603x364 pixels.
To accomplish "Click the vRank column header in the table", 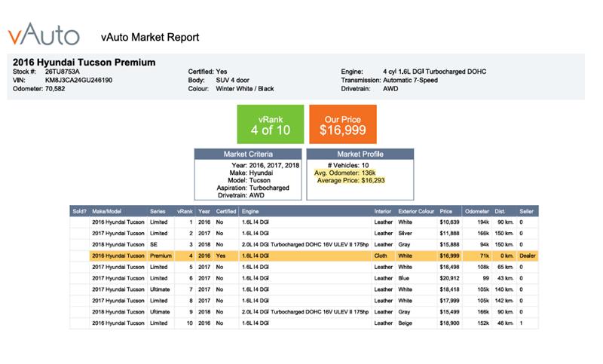I will point(185,211).
